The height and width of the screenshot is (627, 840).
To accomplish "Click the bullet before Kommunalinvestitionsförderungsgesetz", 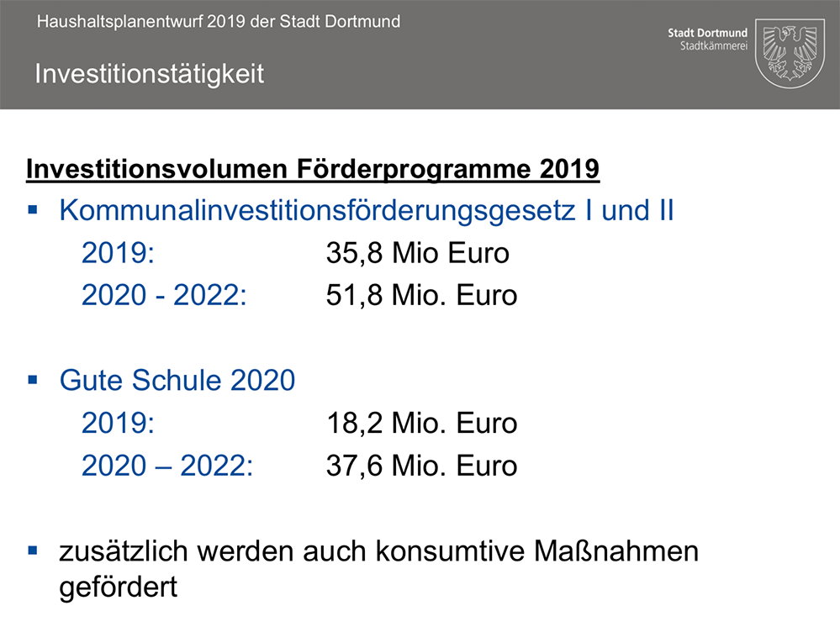I will tap(34, 208).
